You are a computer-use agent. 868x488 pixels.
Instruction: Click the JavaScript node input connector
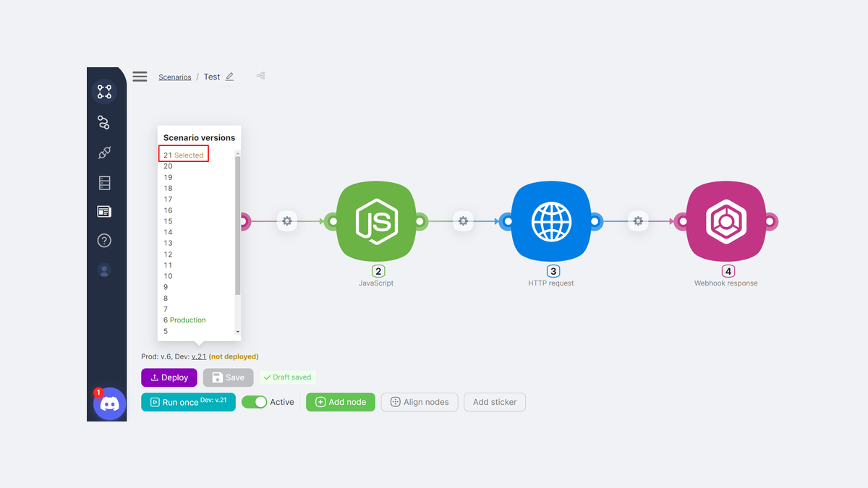pyautogui.click(x=332, y=221)
